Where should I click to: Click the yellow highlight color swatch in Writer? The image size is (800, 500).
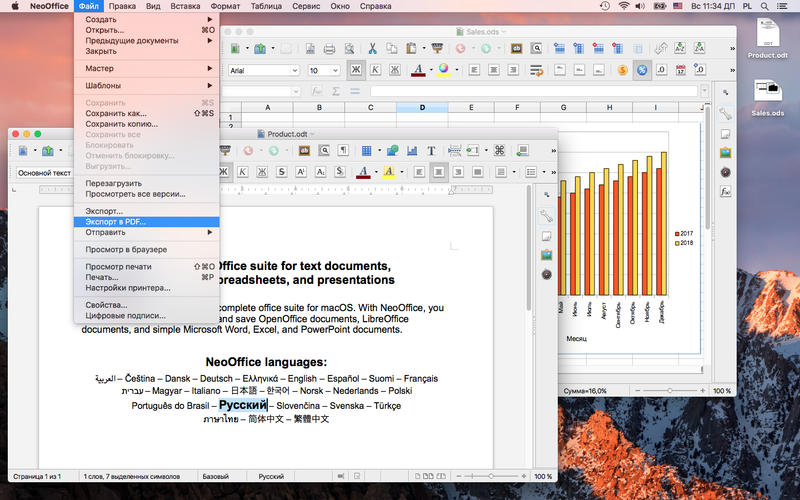(388, 172)
